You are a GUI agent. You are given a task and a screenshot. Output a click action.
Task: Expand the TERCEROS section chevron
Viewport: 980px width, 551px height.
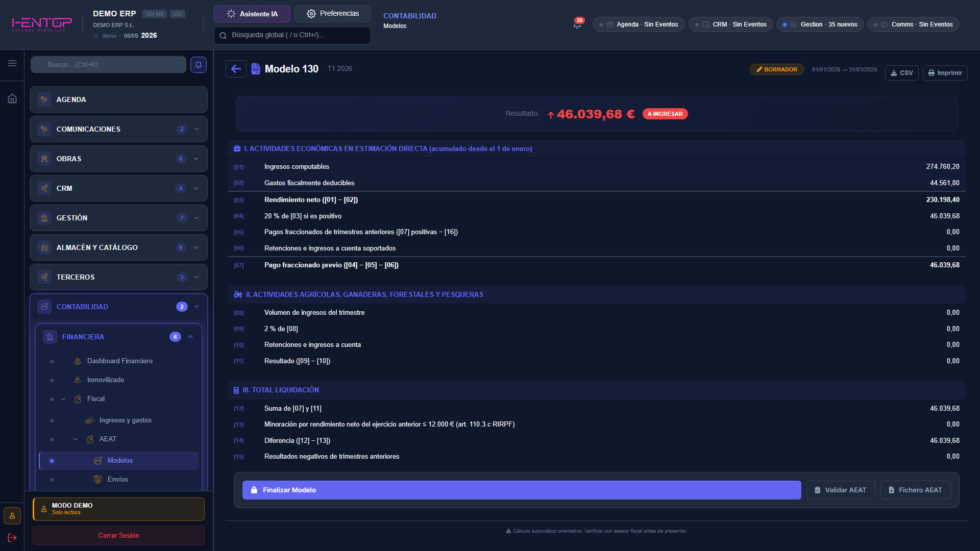(197, 277)
